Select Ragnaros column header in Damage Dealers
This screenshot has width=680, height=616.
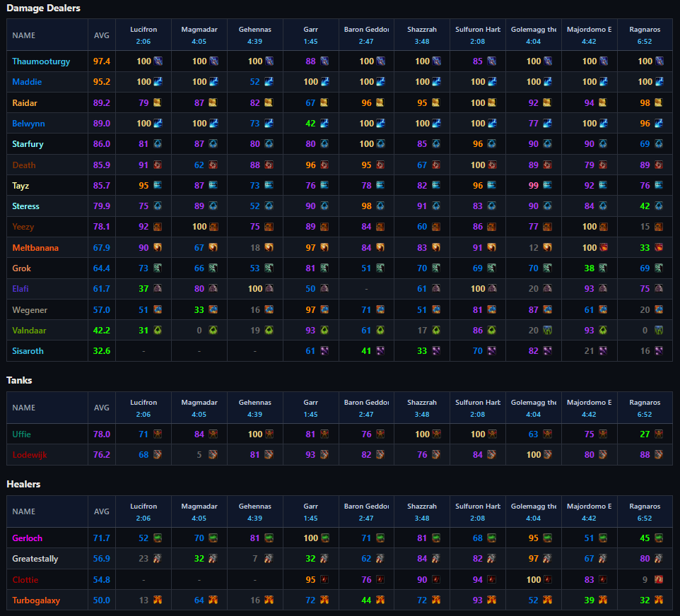tap(645, 35)
